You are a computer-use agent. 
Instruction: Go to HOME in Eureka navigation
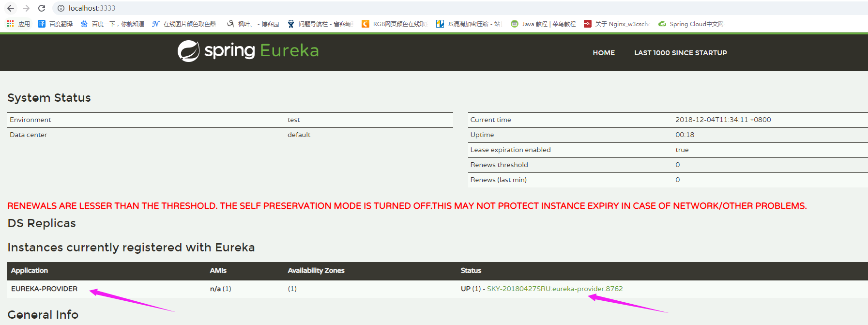604,53
